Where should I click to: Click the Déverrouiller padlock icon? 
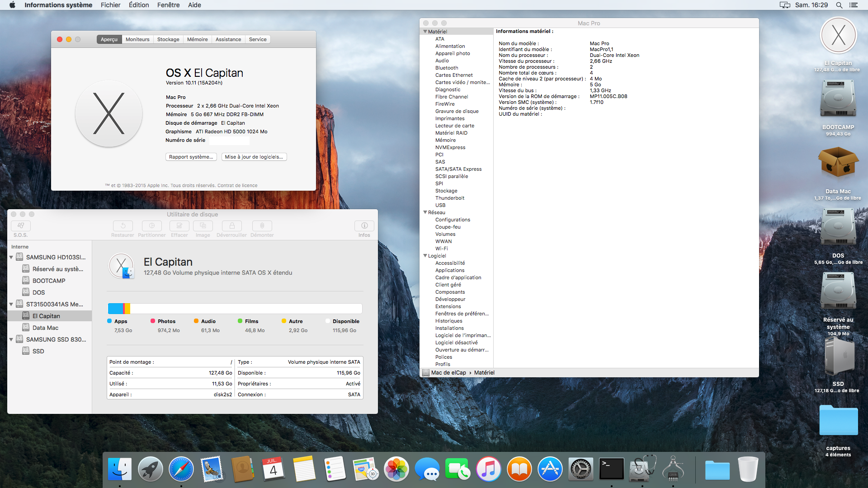click(232, 225)
